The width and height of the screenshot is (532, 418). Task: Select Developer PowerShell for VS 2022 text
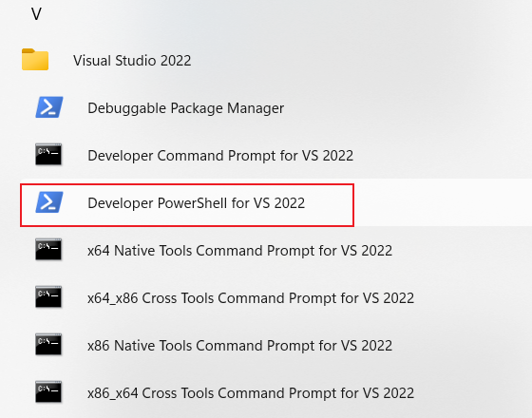(196, 203)
